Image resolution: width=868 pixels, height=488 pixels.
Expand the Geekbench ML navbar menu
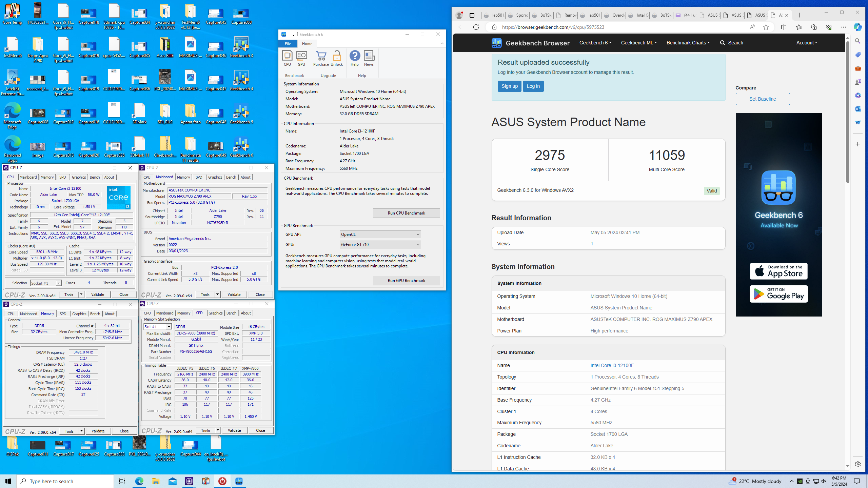[639, 43]
